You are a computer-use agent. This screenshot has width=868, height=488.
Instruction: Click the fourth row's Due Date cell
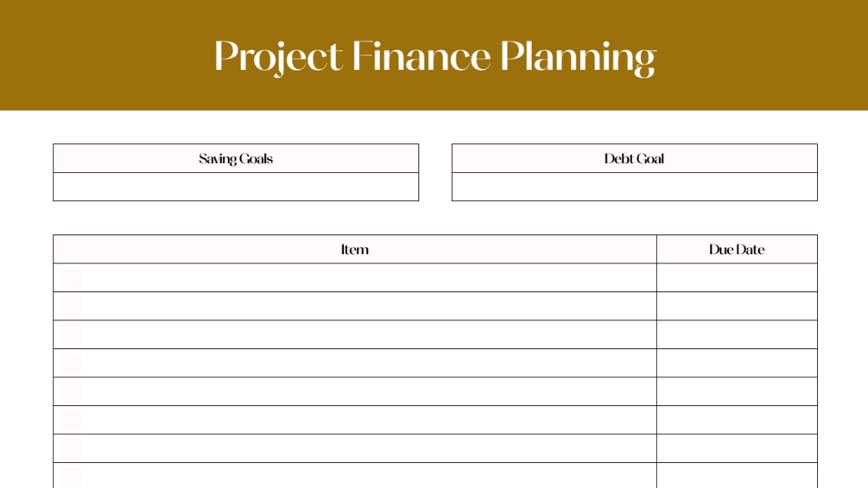736,364
